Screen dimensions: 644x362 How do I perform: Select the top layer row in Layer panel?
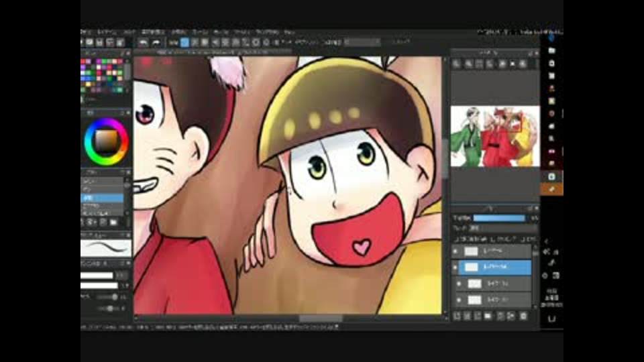pyautogui.click(x=492, y=251)
